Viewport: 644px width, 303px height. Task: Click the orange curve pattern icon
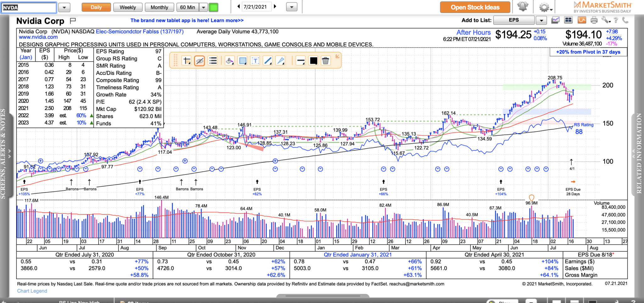tap(582, 20)
